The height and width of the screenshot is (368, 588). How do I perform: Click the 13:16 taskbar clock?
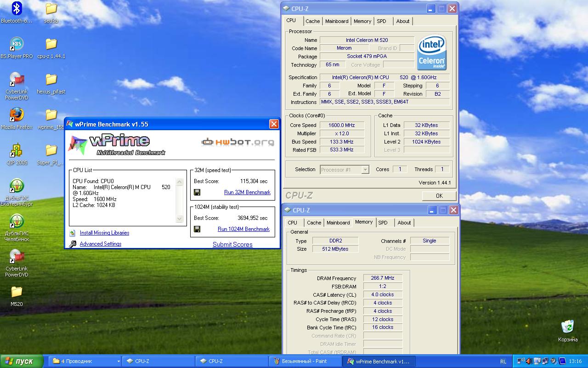pyautogui.click(x=575, y=362)
